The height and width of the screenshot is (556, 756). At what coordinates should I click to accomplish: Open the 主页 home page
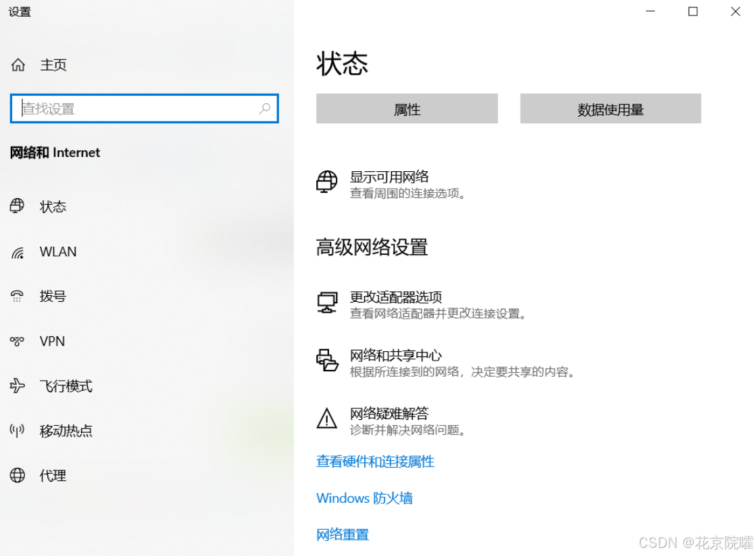[x=53, y=65]
